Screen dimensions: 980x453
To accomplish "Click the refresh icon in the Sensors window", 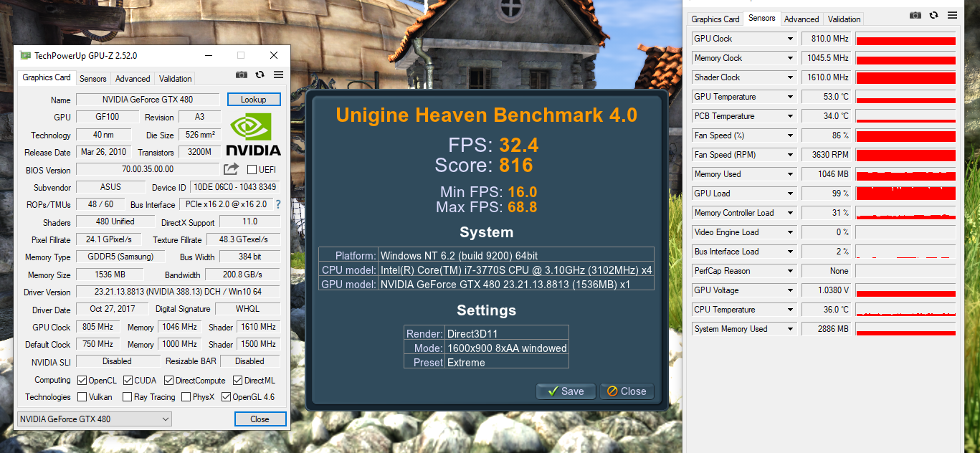I will coord(933,15).
